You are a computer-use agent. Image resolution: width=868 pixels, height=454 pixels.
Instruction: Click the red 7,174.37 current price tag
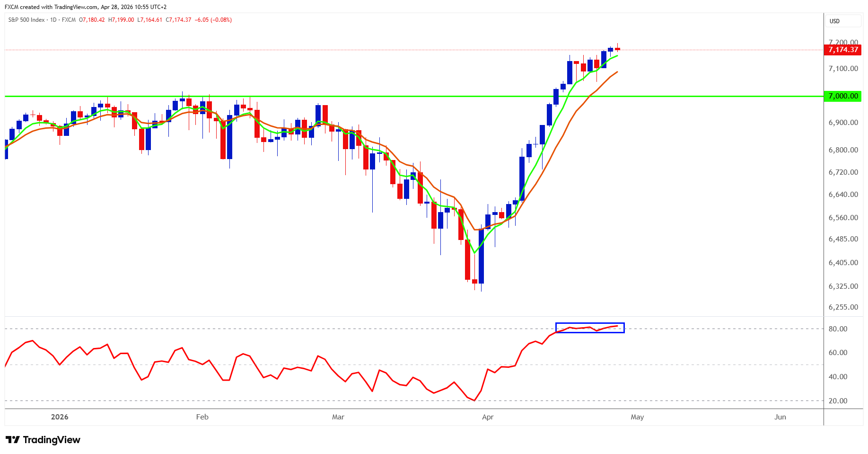pyautogui.click(x=842, y=50)
